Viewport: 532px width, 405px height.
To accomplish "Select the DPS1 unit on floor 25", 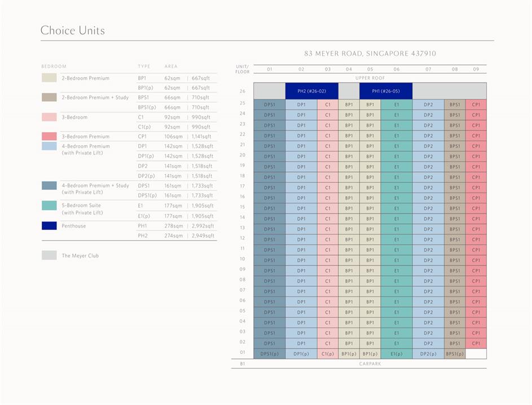I will click(x=269, y=104).
